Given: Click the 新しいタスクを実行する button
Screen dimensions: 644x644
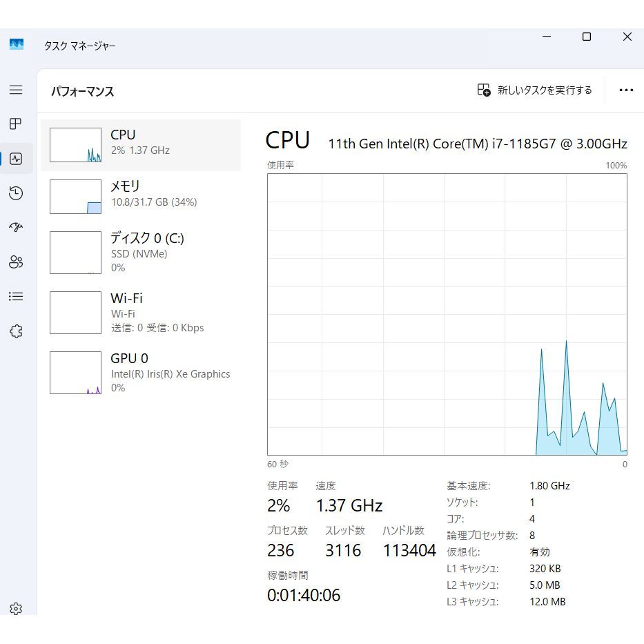Looking at the screenshot, I should [535, 90].
